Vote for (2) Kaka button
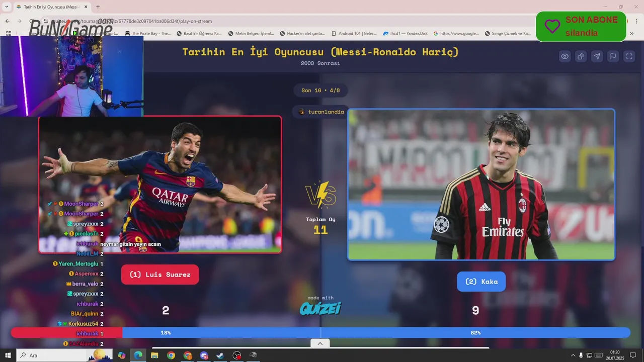The height and width of the screenshot is (362, 644). click(481, 282)
